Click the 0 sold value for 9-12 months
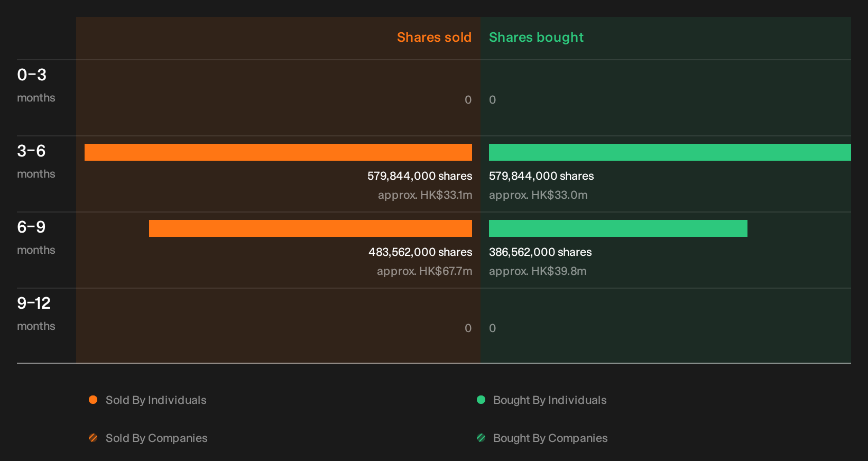Image resolution: width=868 pixels, height=461 pixels. (468, 328)
